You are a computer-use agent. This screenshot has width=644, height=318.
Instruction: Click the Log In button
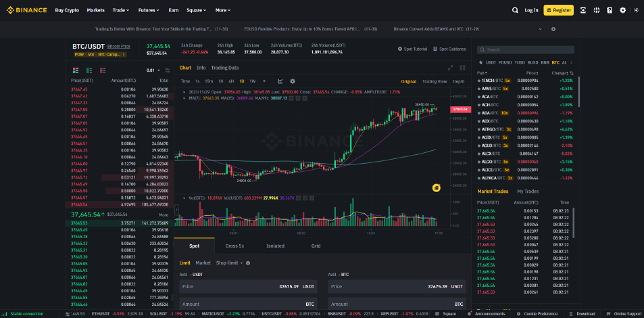point(531,10)
